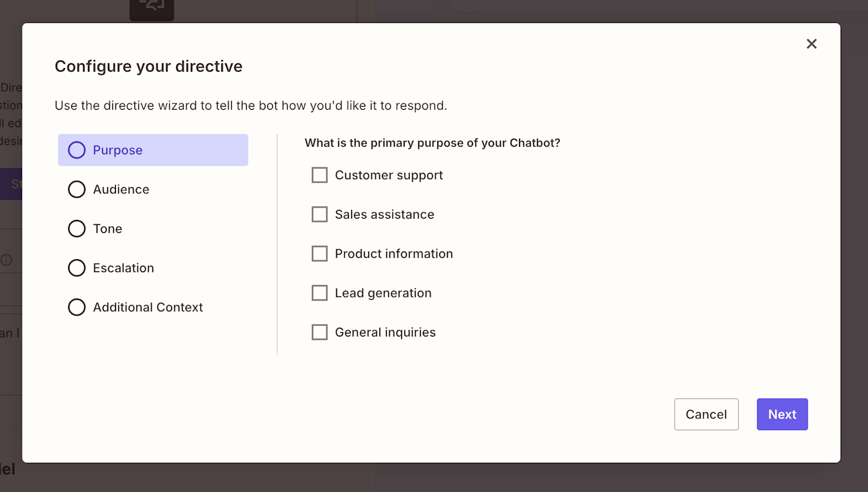868x492 pixels.
Task: Select the Lead generation checkbox
Action: pos(319,293)
